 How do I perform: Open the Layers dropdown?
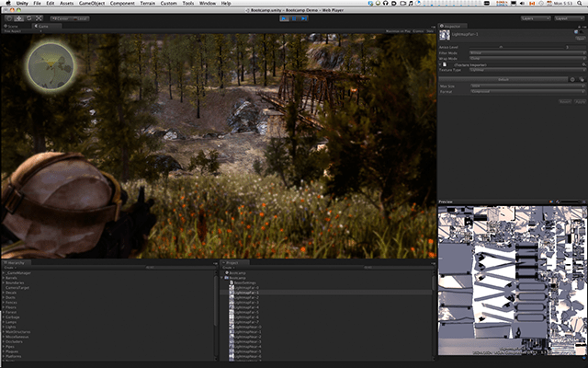click(536, 18)
